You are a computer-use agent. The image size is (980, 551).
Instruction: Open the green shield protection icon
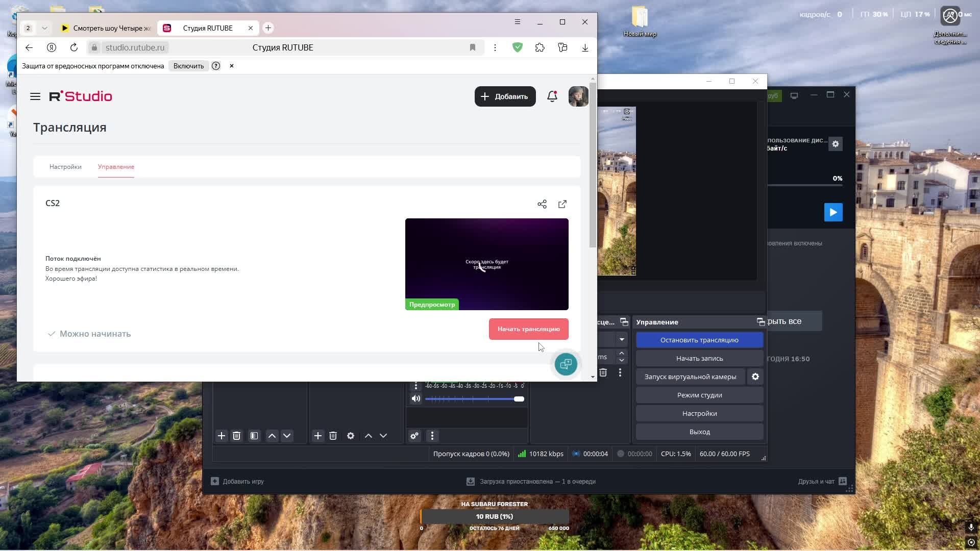518,47
